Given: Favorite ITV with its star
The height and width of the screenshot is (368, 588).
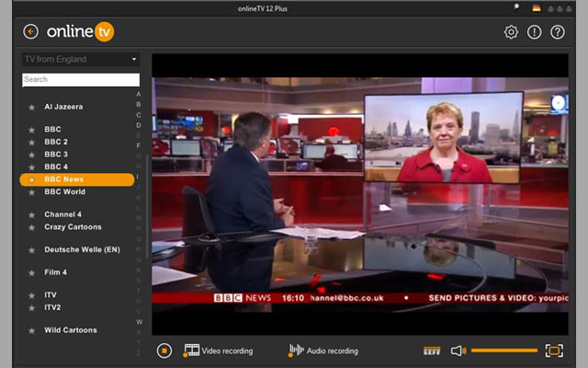Looking at the screenshot, I should 32,295.
